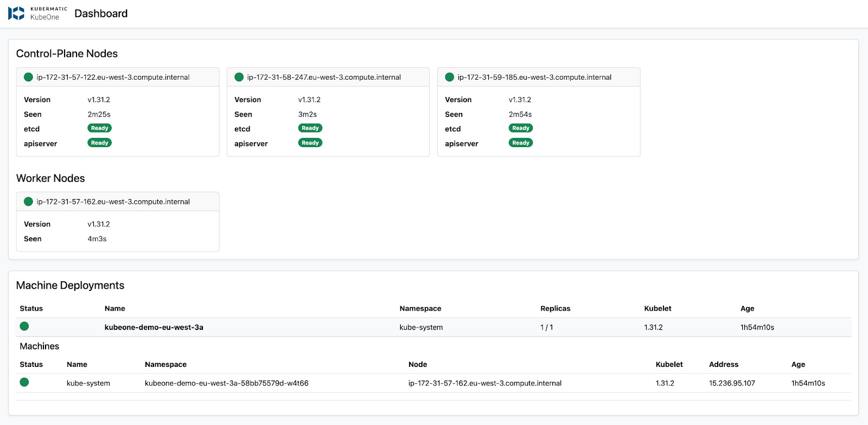Image resolution: width=868 pixels, height=425 pixels.
Task: Click apiserver Ready badge for node 57-122
Action: (x=99, y=143)
